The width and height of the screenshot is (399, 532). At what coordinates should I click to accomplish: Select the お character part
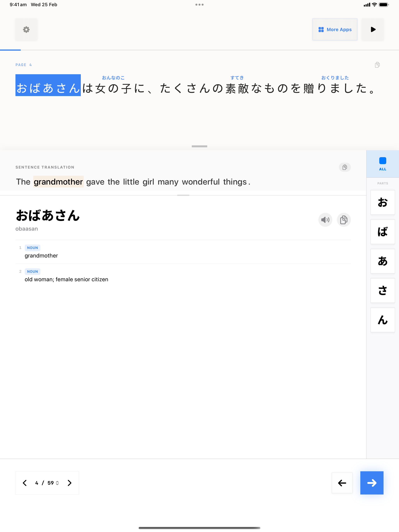(382, 202)
